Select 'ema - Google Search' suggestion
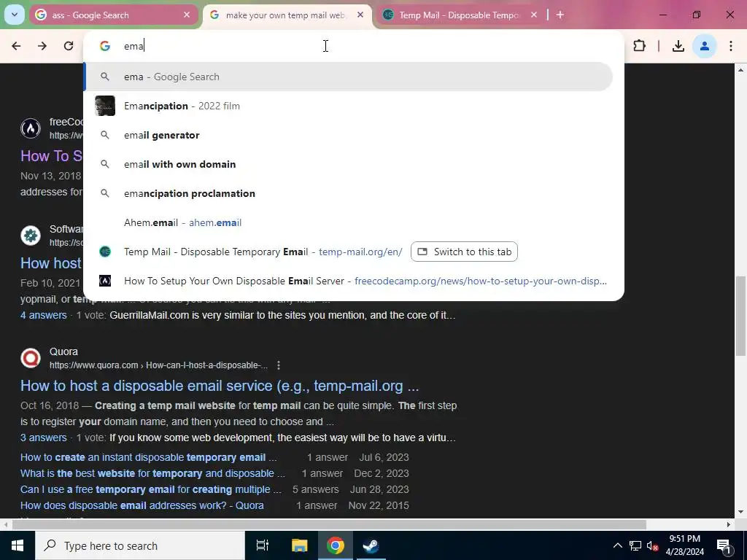Image resolution: width=747 pixels, height=560 pixels. [x=348, y=77]
